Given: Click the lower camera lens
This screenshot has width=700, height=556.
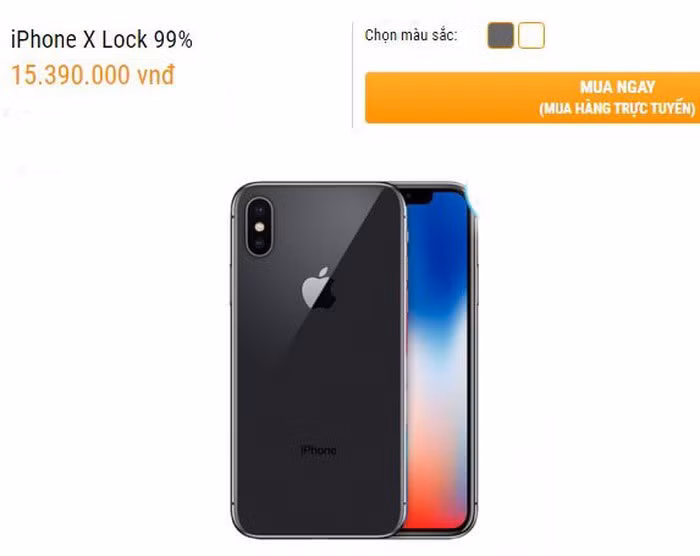Looking at the screenshot, I should coord(259,244).
